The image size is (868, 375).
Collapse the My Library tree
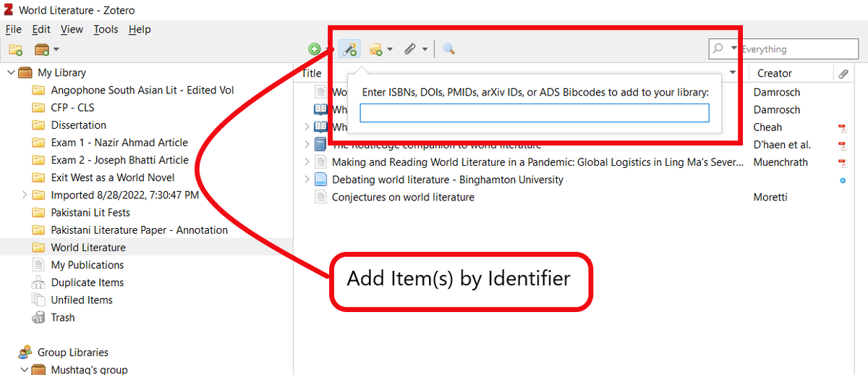[10, 72]
